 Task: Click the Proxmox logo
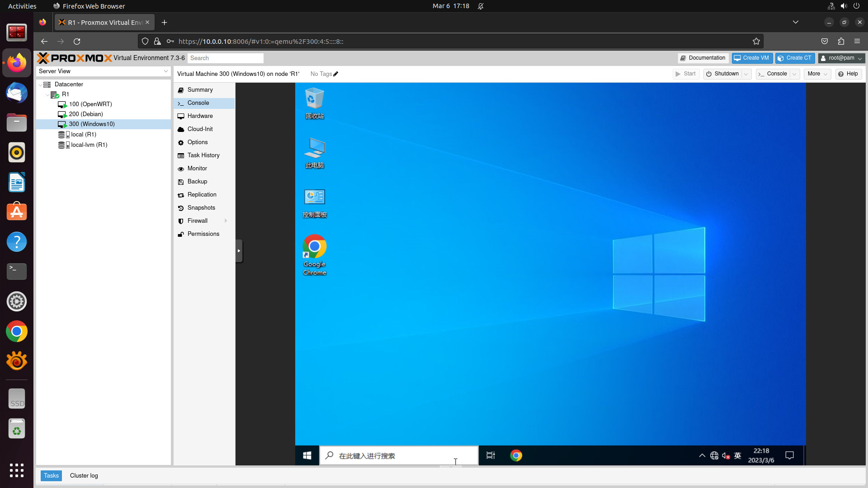pos(74,58)
